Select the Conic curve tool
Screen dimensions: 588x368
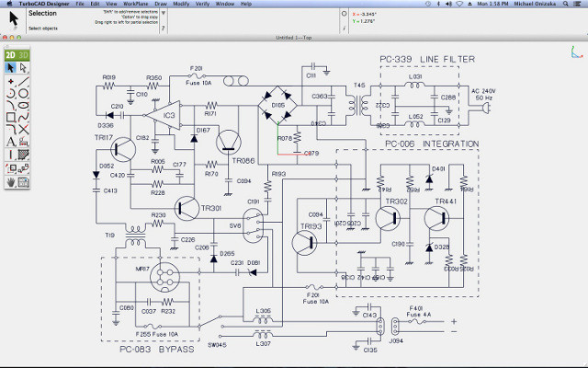pos(10,105)
